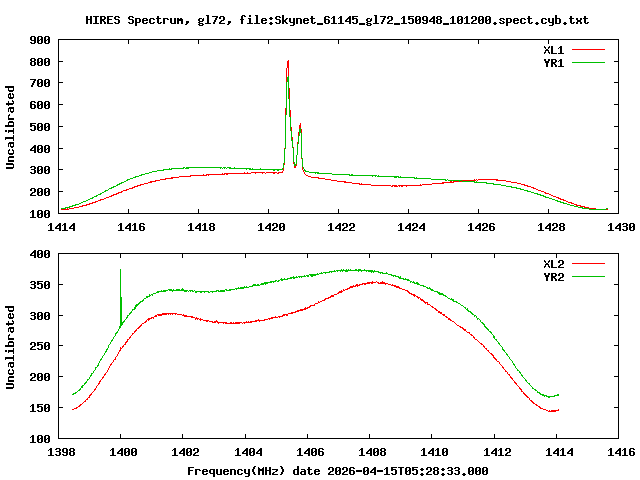Click the 1420 tick label on top x-axis

(270, 227)
